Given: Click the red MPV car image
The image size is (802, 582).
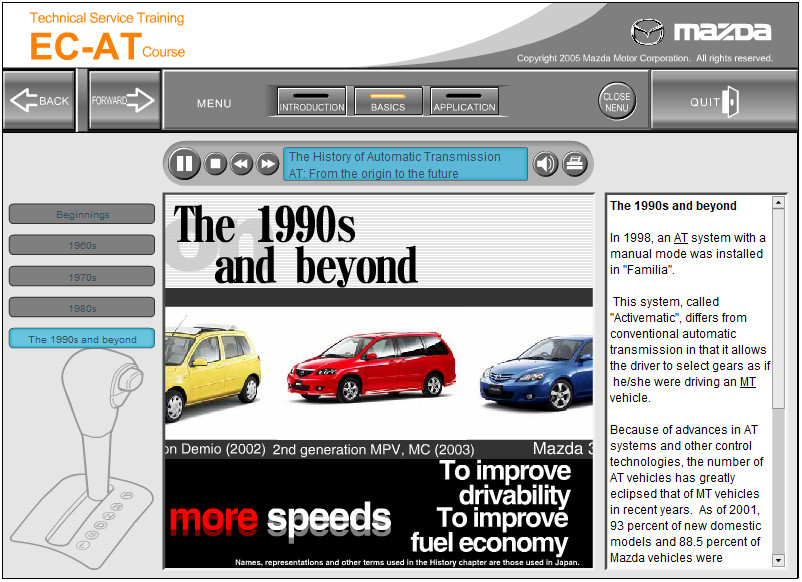Looking at the screenshot, I should pyautogui.click(x=372, y=366).
